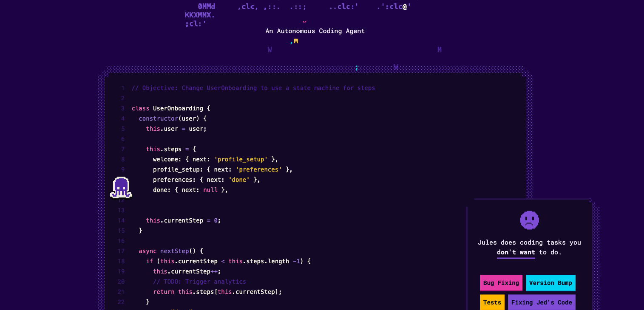The width and height of the screenshot is (644, 310).
Task: Click the "async nextStep()" method declaration
Action: click(x=171, y=251)
